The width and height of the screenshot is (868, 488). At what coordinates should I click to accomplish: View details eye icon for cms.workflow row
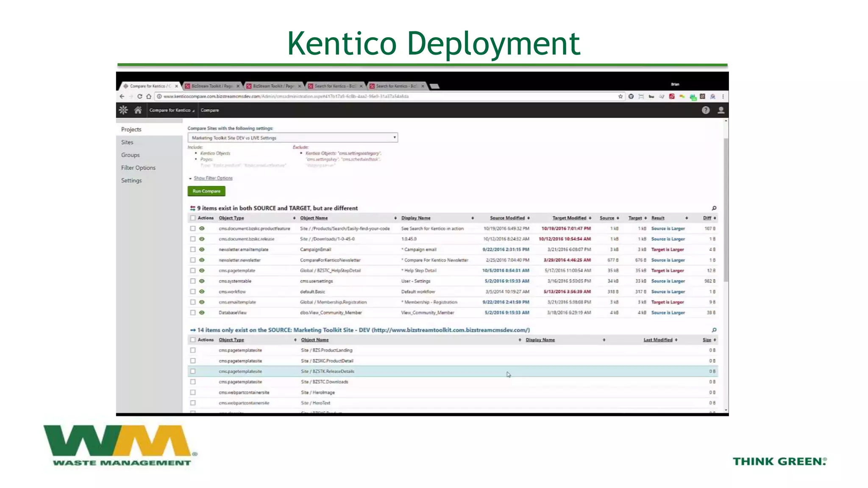point(202,291)
